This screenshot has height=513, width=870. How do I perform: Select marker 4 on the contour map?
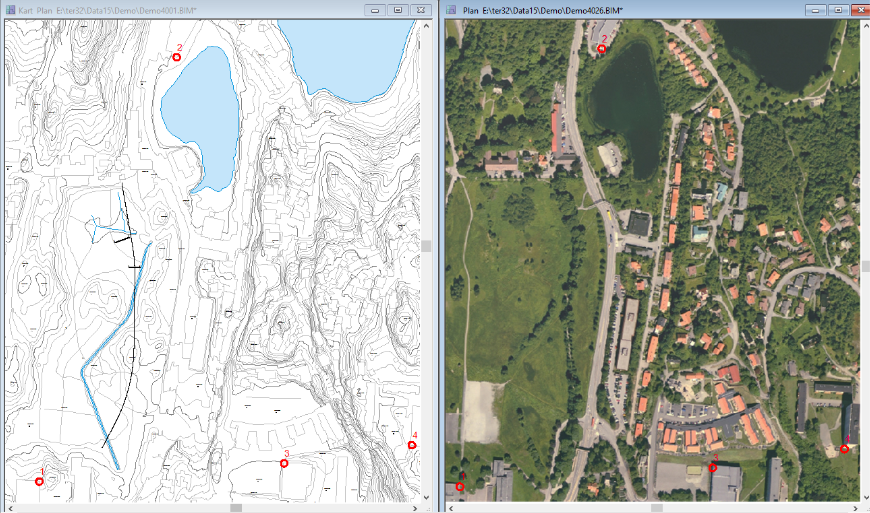[x=412, y=445]
